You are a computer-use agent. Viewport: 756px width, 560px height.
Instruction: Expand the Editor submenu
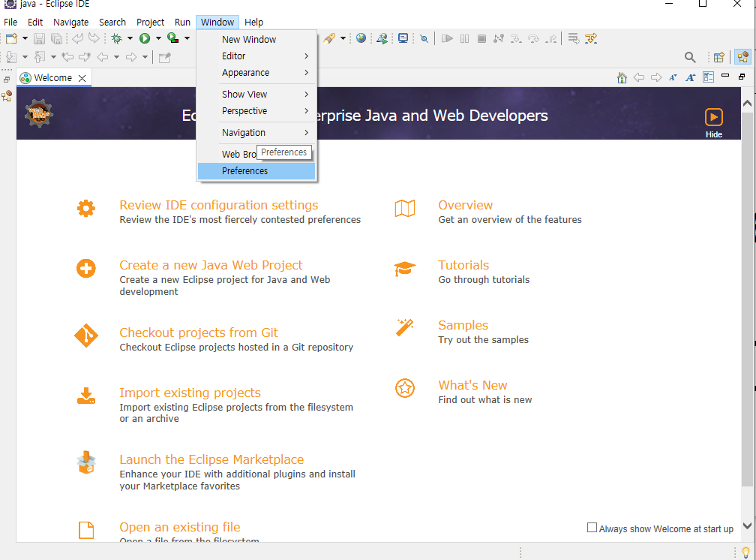[x=256, y=56]
